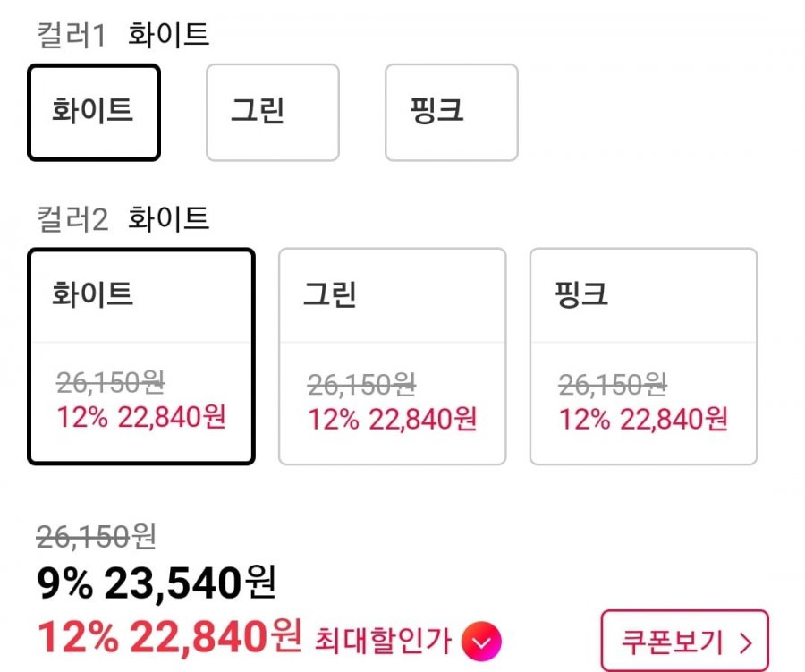The width and height of the screenshot is (805, 672).
Task: Choose 그린 card under 컬러2
Action: pos(393,356)
